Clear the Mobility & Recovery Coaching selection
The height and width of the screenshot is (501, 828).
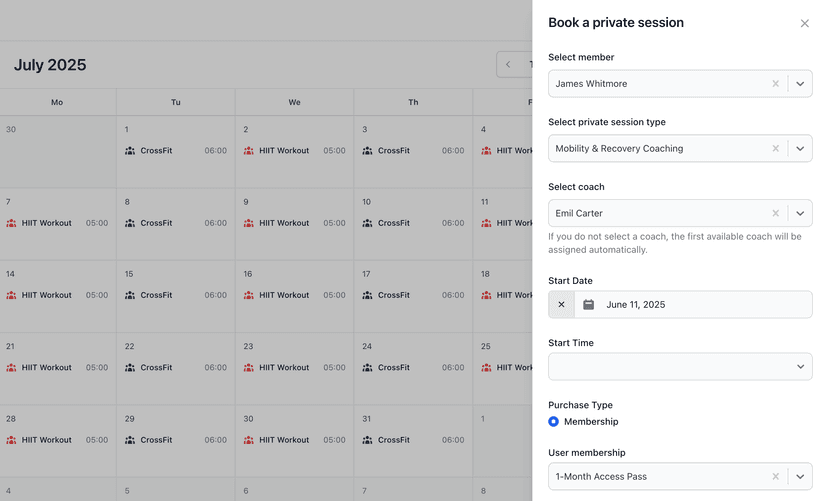pos(775,148)
